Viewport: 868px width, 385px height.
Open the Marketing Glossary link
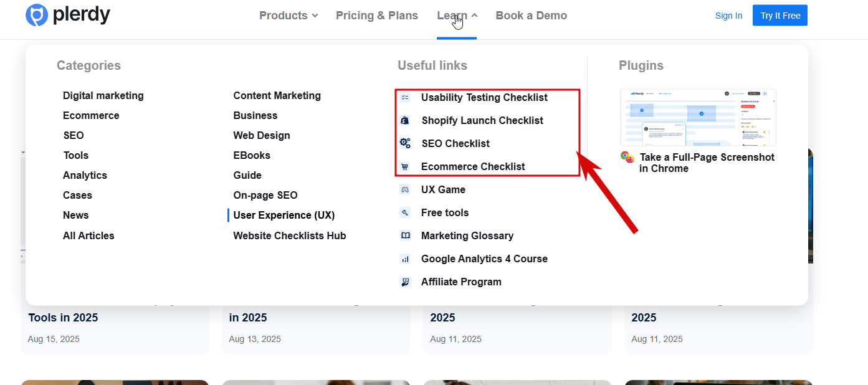pos(467,235)
